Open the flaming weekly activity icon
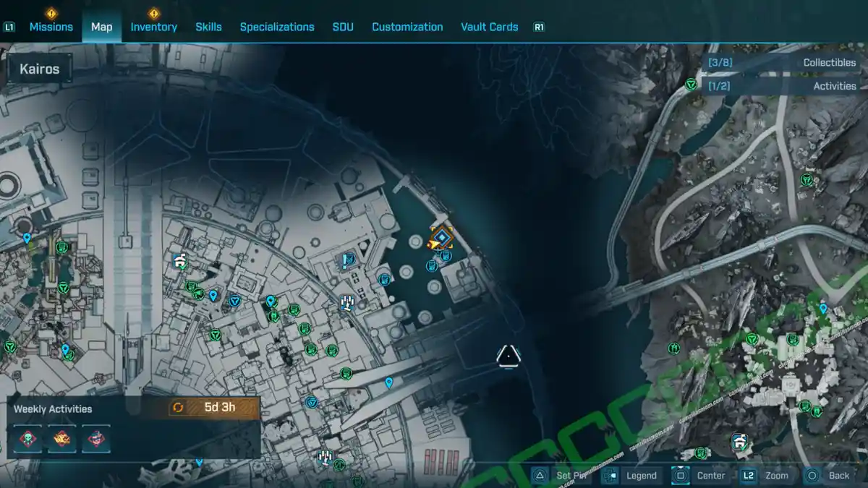Image resolution: width=868 pixels, height=488 pixels. point(61,438)
